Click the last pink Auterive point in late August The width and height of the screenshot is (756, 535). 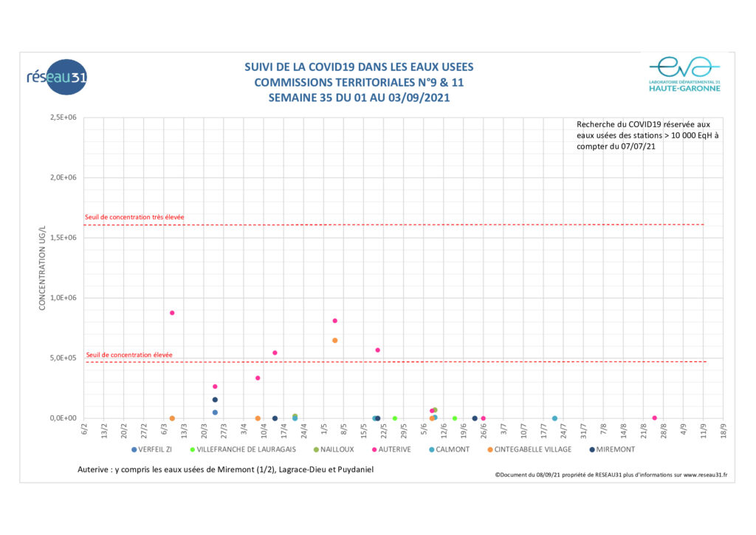coord(655,418)
